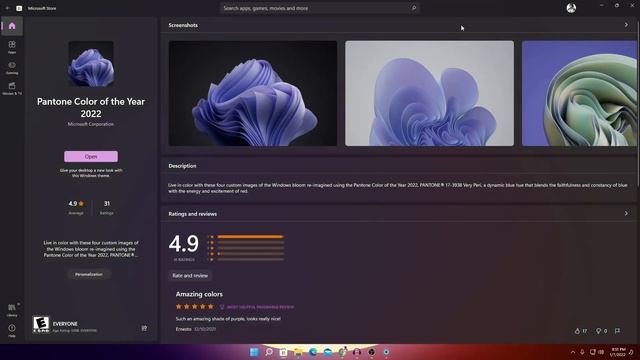Click the 5-star rating bar
640x360 pixels.
(251, 237)
